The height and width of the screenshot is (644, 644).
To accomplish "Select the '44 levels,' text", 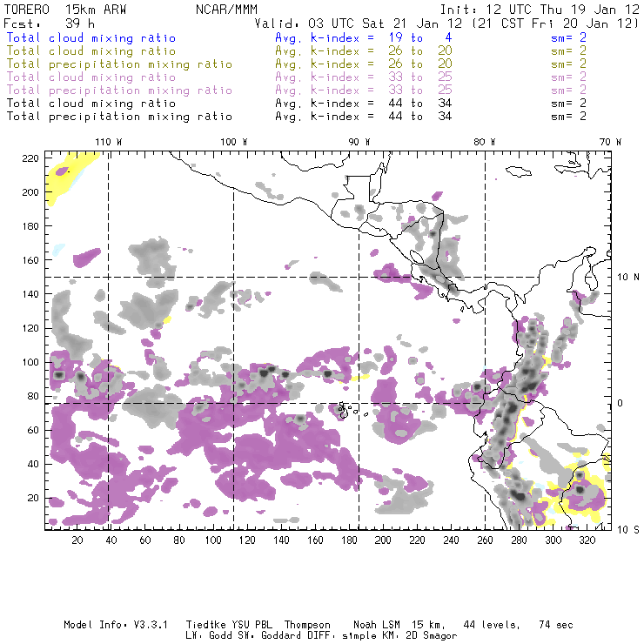I will (x=492, y=625).
